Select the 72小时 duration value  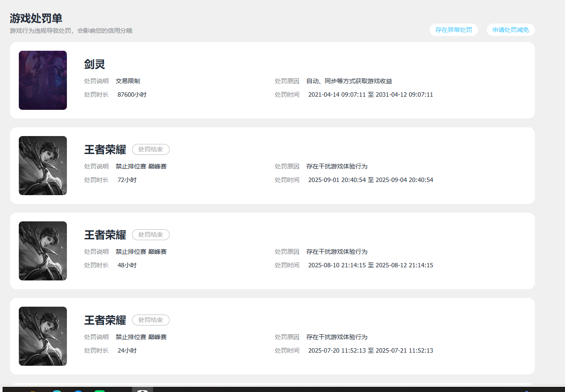point(127,180)
